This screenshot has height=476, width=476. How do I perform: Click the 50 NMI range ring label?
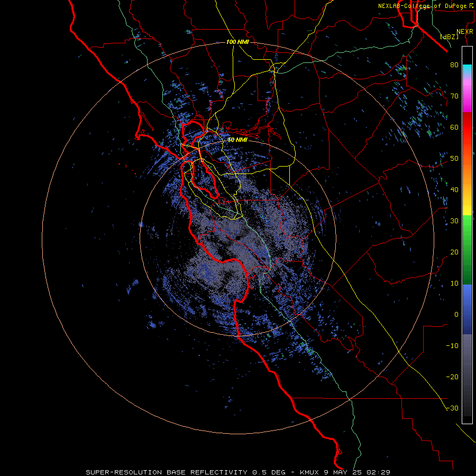point(237,140)
